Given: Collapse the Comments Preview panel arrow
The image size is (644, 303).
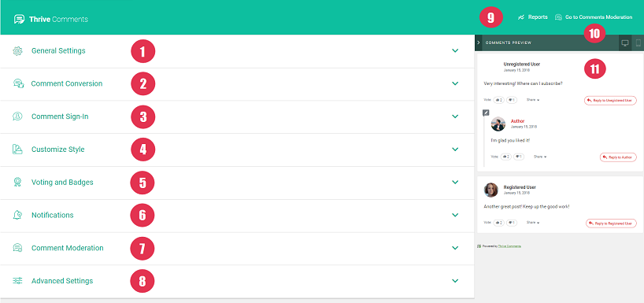Looking at the screenshot, I should [479, 42].
